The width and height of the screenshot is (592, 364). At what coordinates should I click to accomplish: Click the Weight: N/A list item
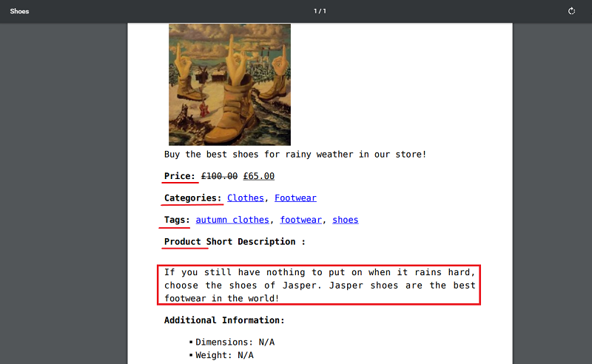(x=221, y=355)
